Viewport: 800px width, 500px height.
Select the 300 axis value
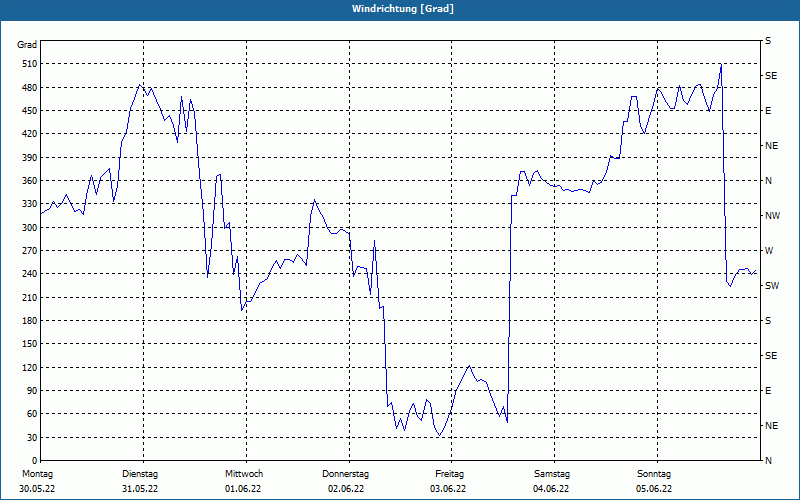click(x=30, y=228)
